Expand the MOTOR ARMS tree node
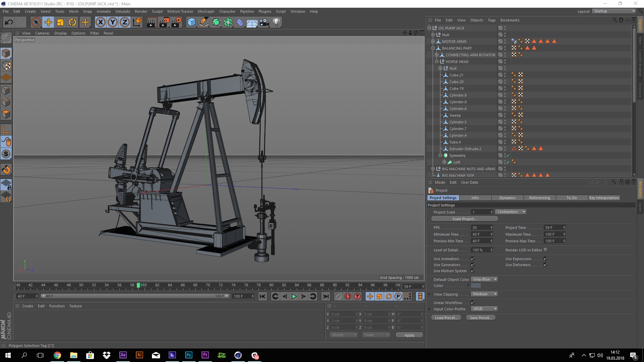Viewport: 644px width, 362px height. coord(433,42)
